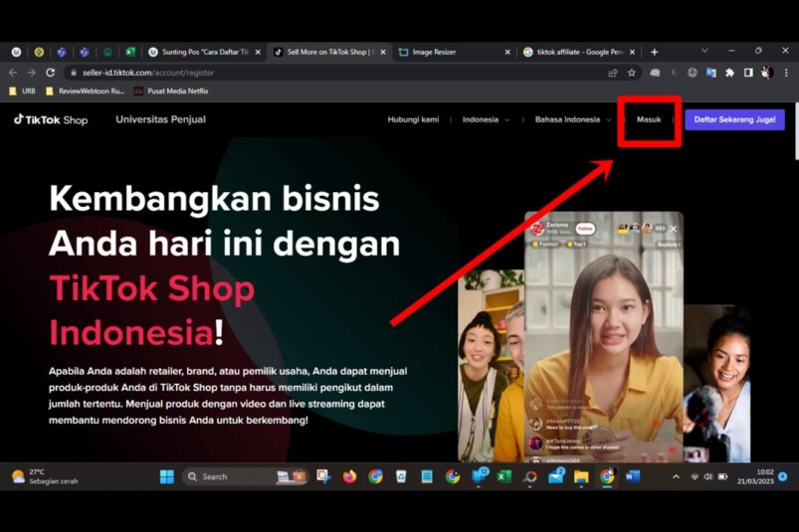Open the weather widget showing 27°C
The height and width of the screenshot is (532, 799).
click(x=45, y=476)
